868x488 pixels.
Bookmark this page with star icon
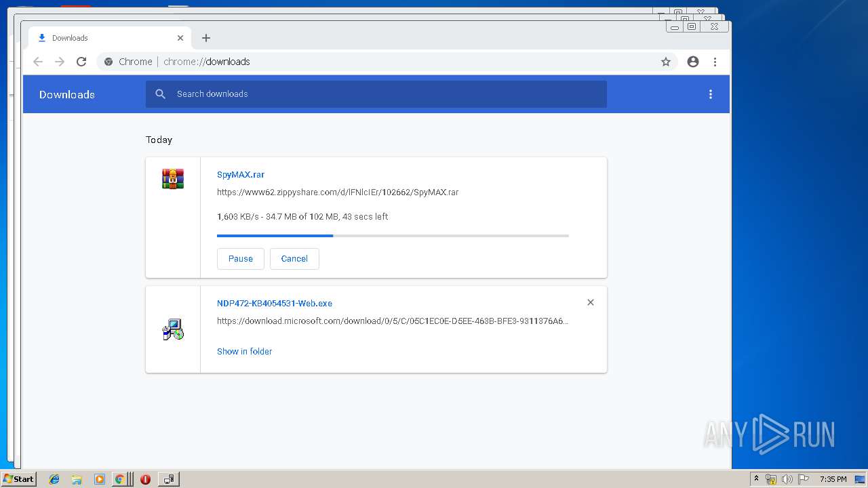[x=666, y=62]
